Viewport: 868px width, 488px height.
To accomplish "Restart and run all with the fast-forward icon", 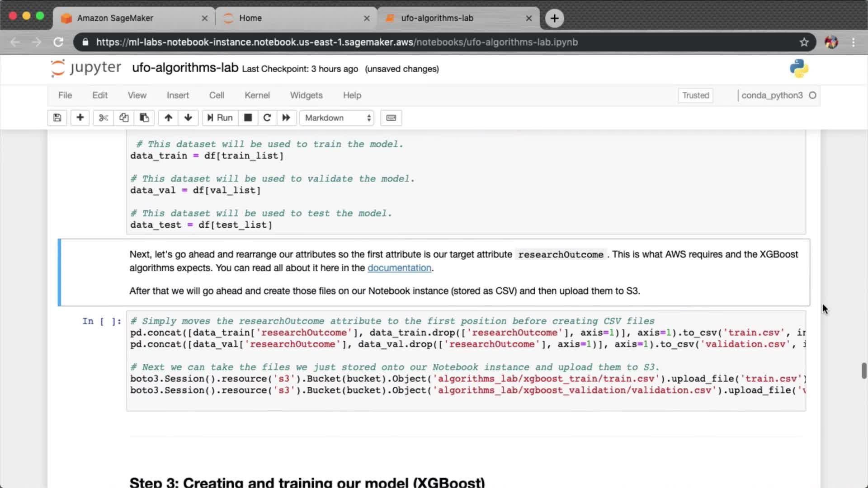I will (x=286, y=118).
